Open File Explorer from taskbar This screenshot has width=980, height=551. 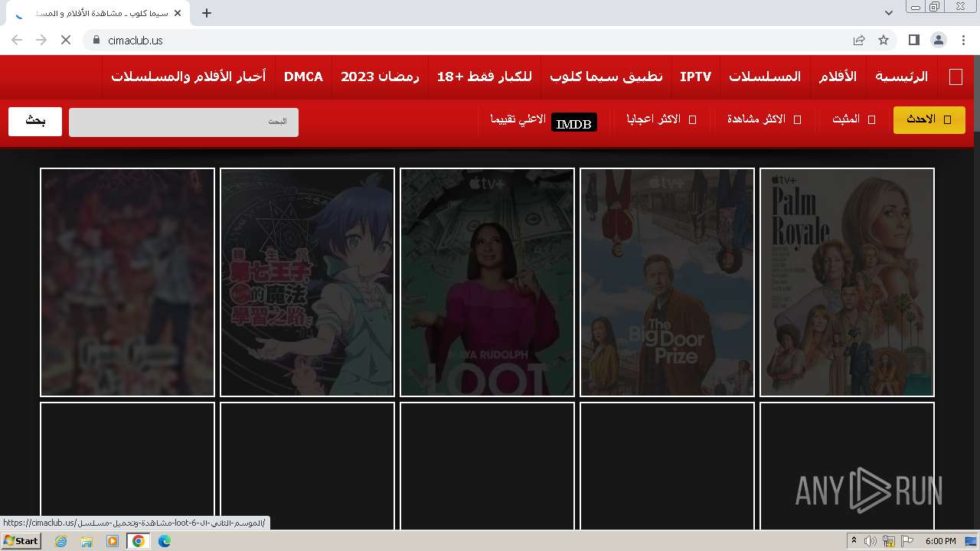click(87, 541)
